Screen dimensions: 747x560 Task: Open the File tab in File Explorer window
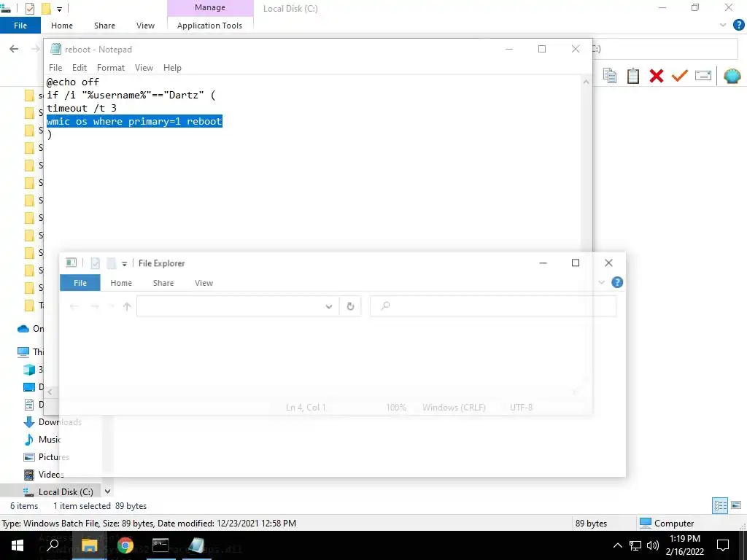pos(80,283)
